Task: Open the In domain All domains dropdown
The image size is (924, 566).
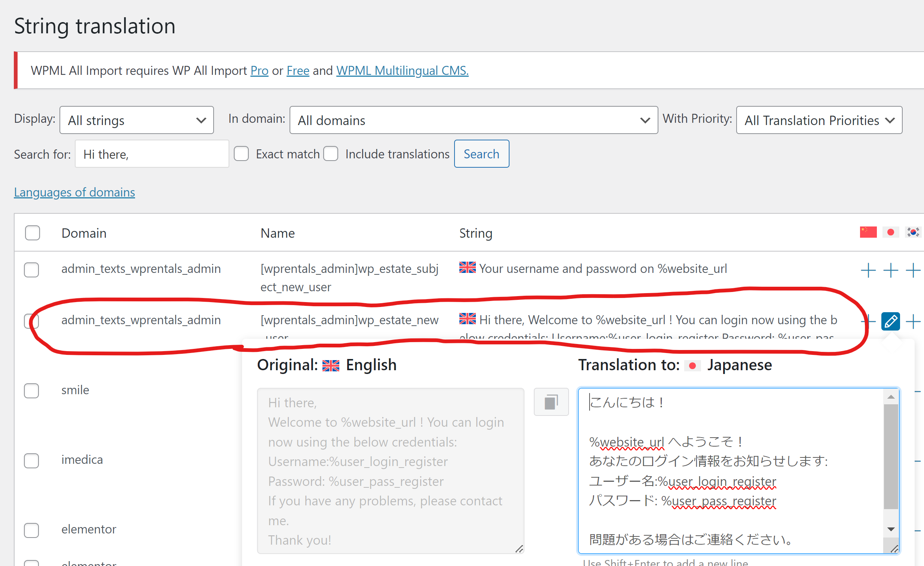Action: [x=474, y=120]
